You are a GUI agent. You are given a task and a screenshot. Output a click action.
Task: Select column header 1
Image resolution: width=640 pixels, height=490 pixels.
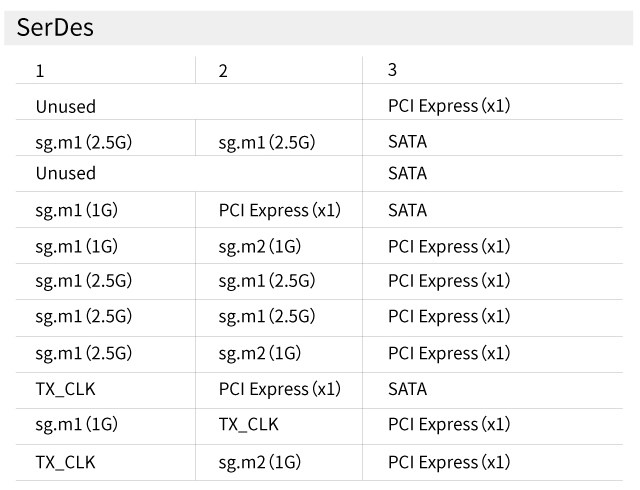[x=40, y=71]
